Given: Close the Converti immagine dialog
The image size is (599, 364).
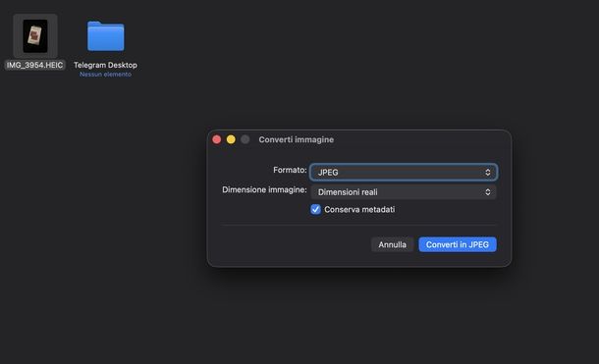Looking at the screenshot, I should [x=217, y=139].
